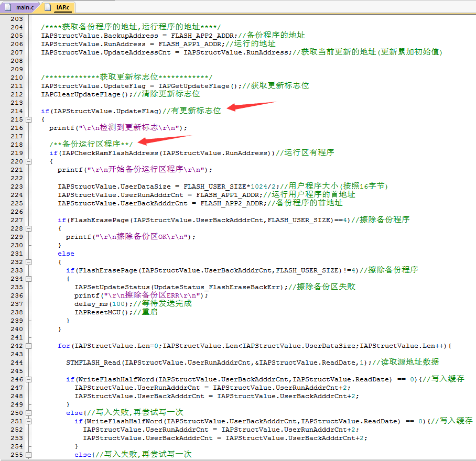Click the 擦除备份区OK string on line 229

142,236
